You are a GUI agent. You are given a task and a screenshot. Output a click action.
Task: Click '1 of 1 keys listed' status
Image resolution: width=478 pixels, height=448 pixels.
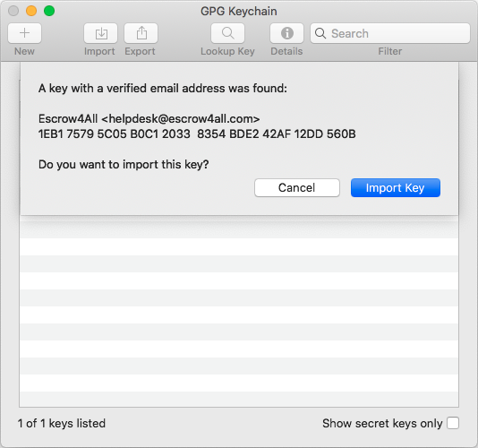62,423
